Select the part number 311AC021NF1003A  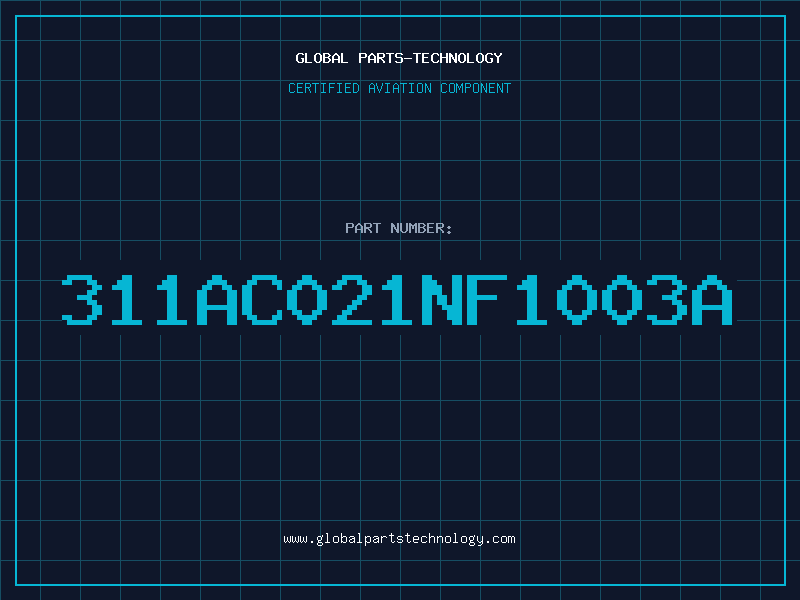[x=397, y=299]
